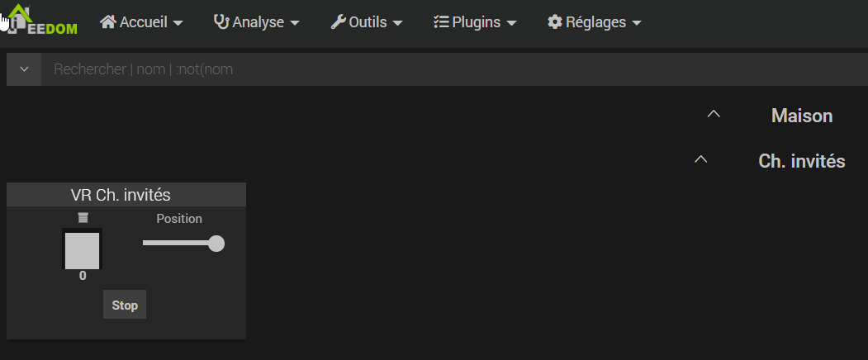Image resolution: width=868 pixels, height=360 pixels.
Task: Click the Position slider handle
Action: point(216,243)
